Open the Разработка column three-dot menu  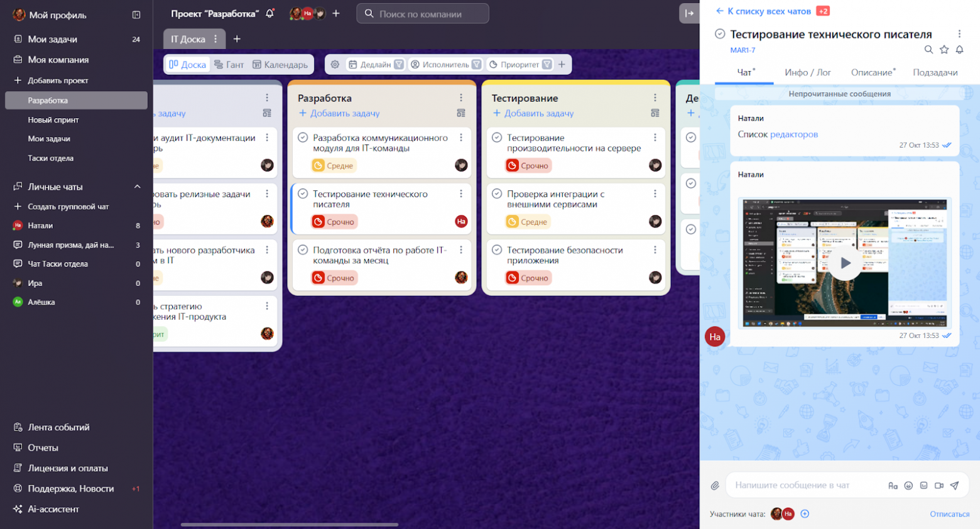point(460,98)
